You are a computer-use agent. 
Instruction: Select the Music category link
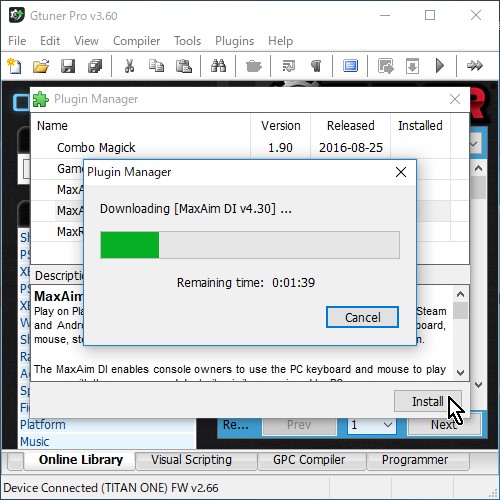point(34,442)
